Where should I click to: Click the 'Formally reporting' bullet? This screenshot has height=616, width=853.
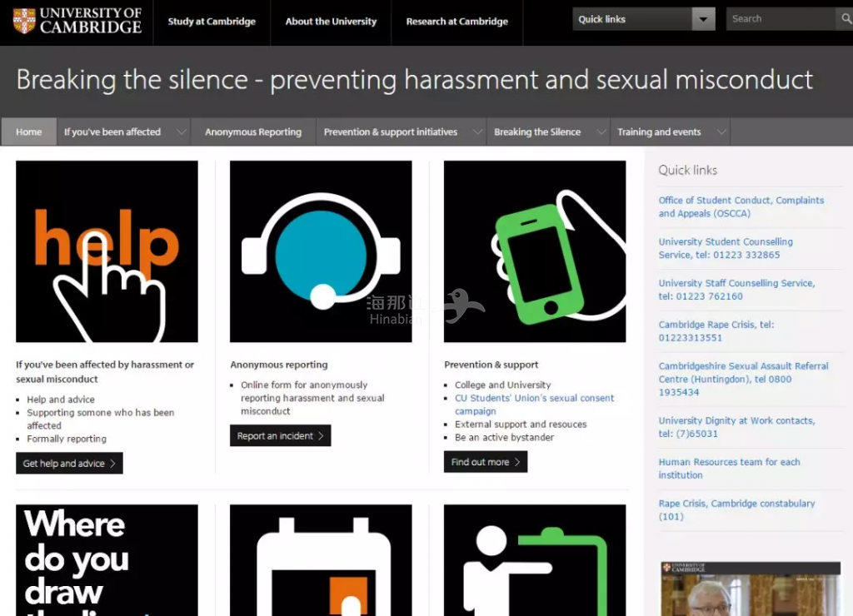[67, 438]
